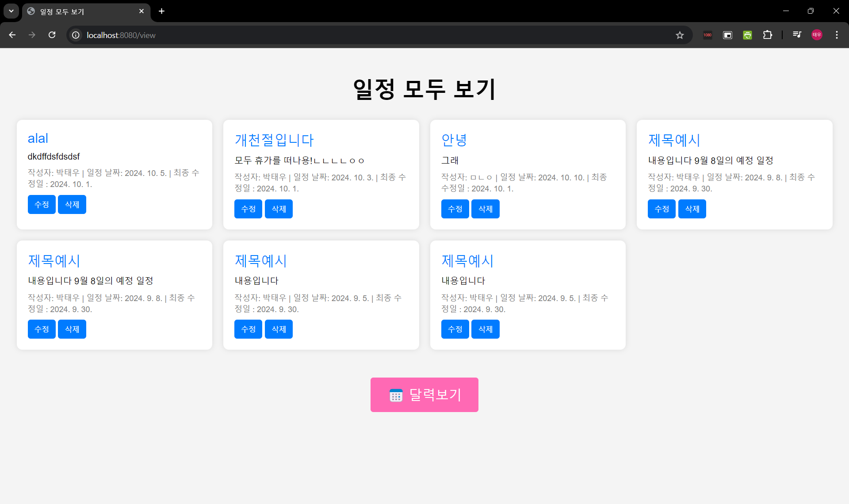Open Chrome's three-dot menu
The image size is (849, 504).
click(837, 35)
